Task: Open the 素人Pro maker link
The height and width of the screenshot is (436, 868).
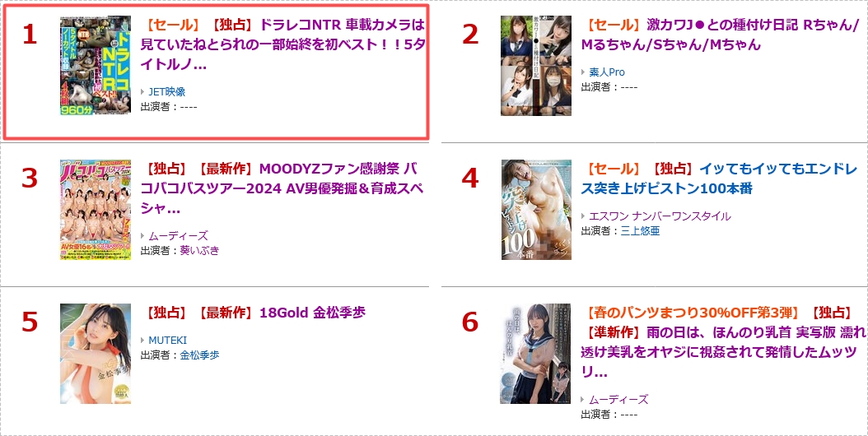Action: (607, 72)
